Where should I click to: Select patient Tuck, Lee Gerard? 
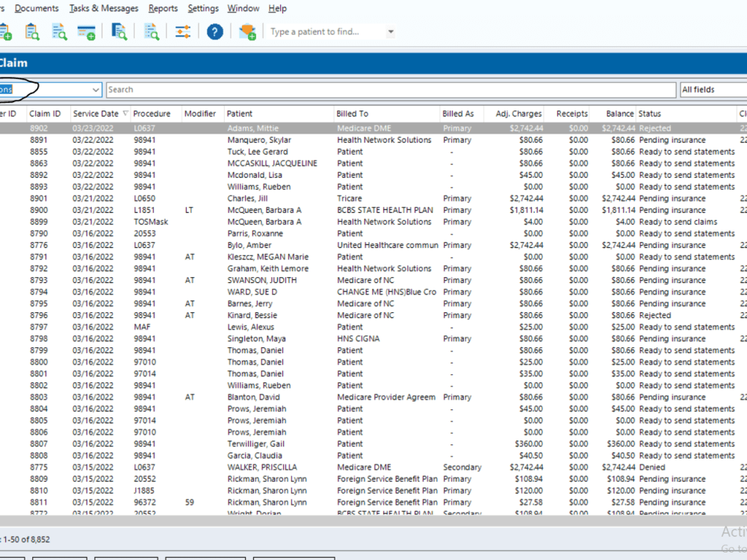tap(258, 152)
